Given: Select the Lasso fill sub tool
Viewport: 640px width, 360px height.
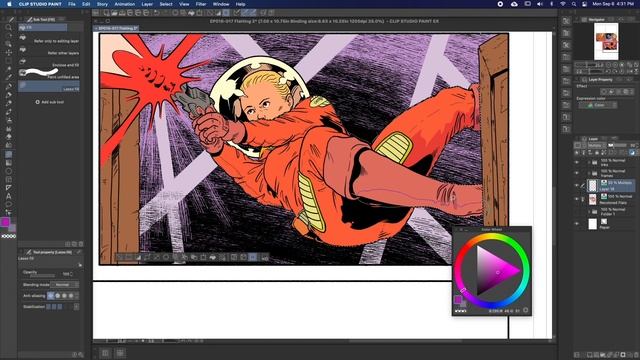Looking at the screenshot, I should (x=49, y=86).
